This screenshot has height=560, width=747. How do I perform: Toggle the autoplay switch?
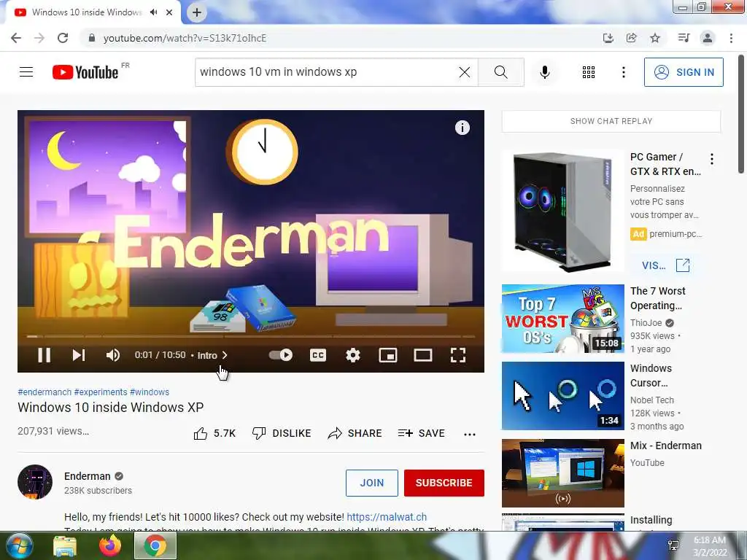click(x=281, y=355)
